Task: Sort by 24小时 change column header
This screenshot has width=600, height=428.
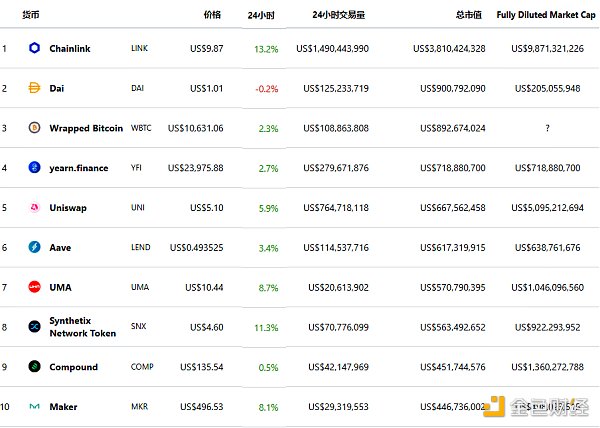Action: pos(263,16)
